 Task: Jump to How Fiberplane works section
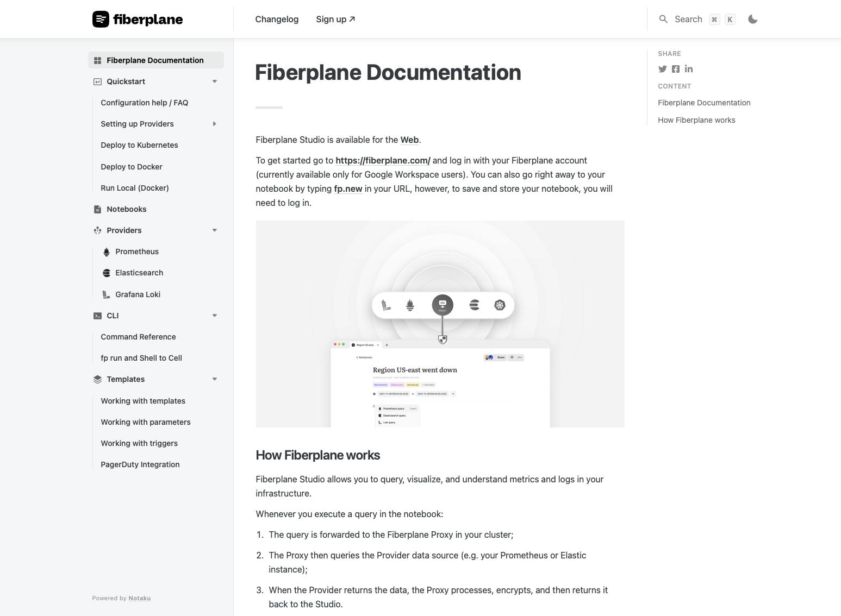point(696,120)
